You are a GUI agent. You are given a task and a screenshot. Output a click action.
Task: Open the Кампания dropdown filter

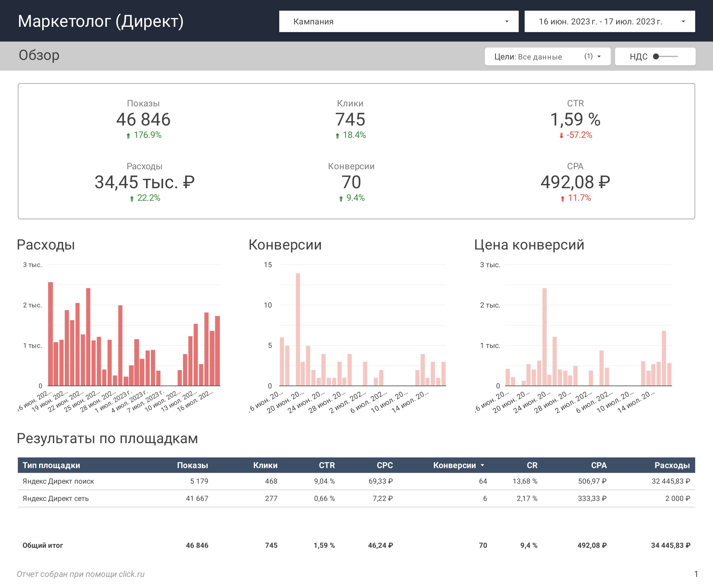pyautogui.click(x=398, y=21)
